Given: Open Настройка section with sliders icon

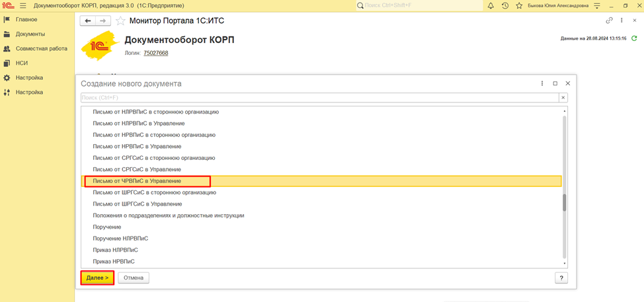Looking at the screenshot, I should pyautogui.click(x=29, y=93).
